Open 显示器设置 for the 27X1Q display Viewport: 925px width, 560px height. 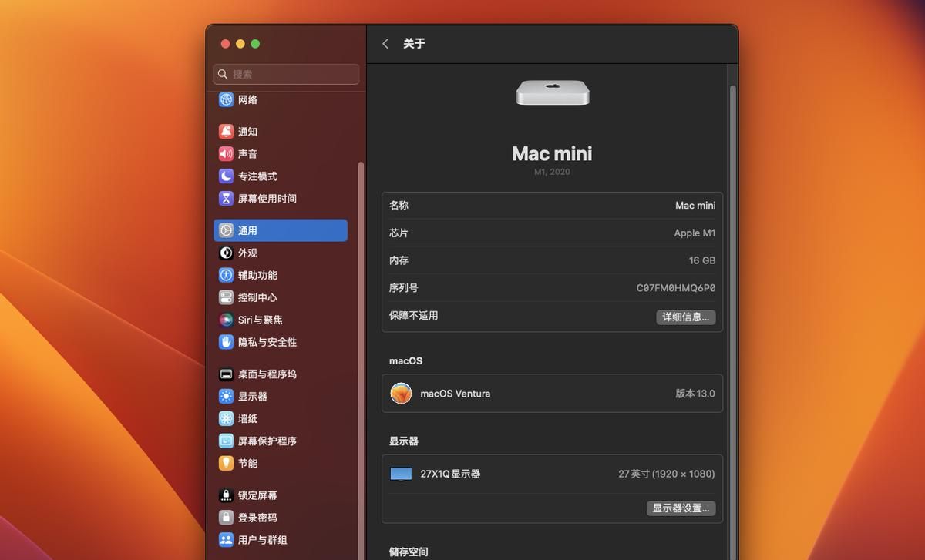(681, 508)
